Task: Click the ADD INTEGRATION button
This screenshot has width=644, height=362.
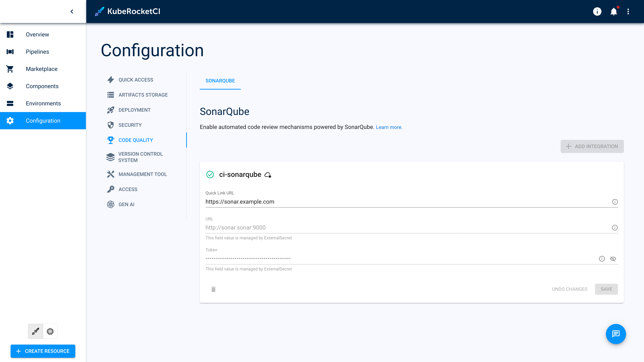Action: 592,146
